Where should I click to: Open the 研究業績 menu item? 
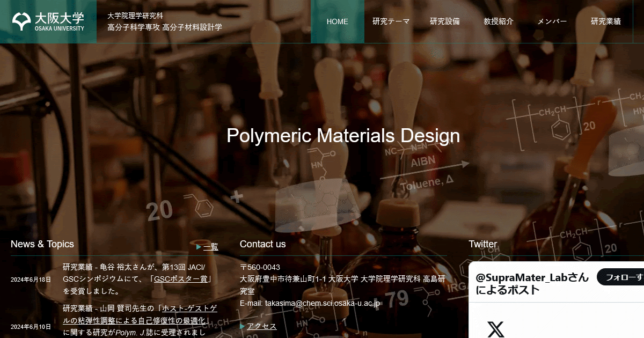(x=605, y=21)
